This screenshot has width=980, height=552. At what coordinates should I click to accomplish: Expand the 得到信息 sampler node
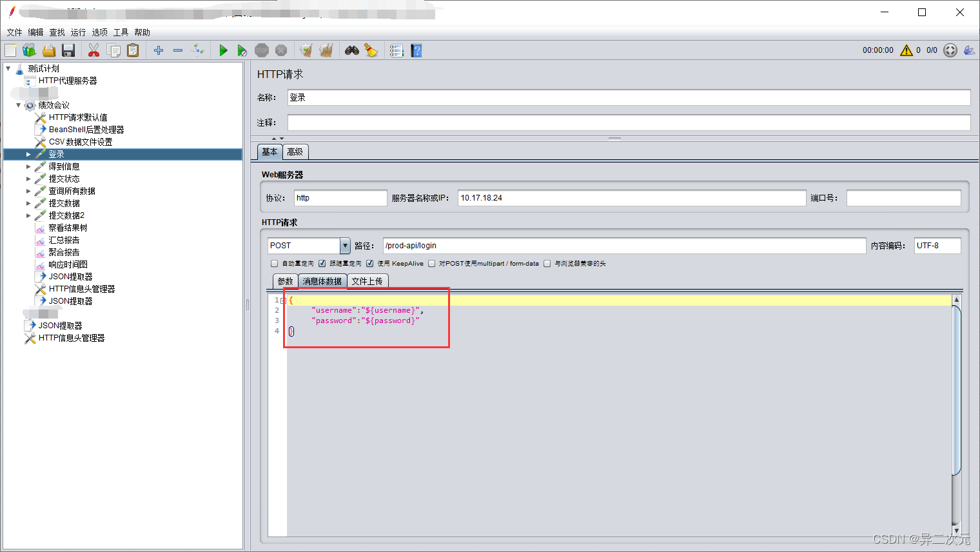[28, 167]
